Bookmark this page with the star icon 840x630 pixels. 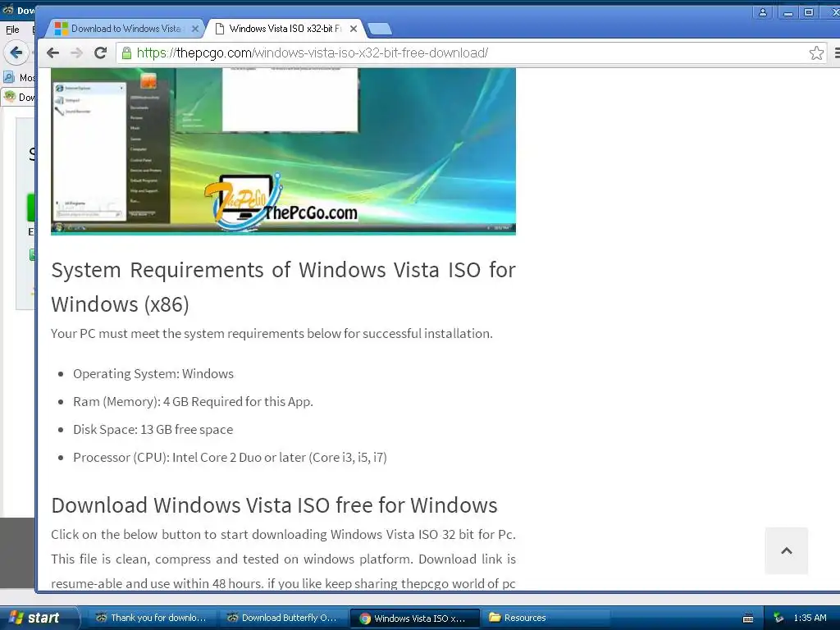(816, 52)
